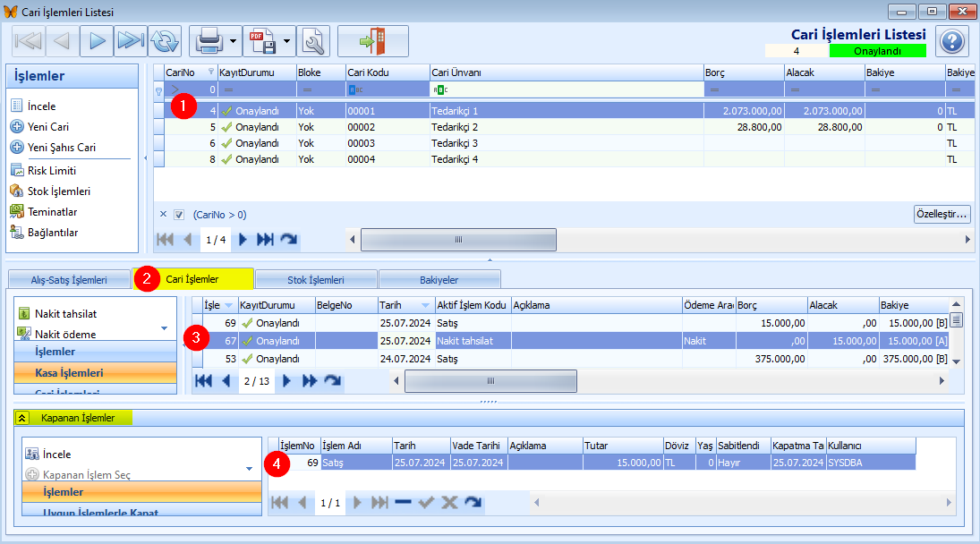
Task: Go to first transaction in transactions navigator
Action: pos(203,381)
